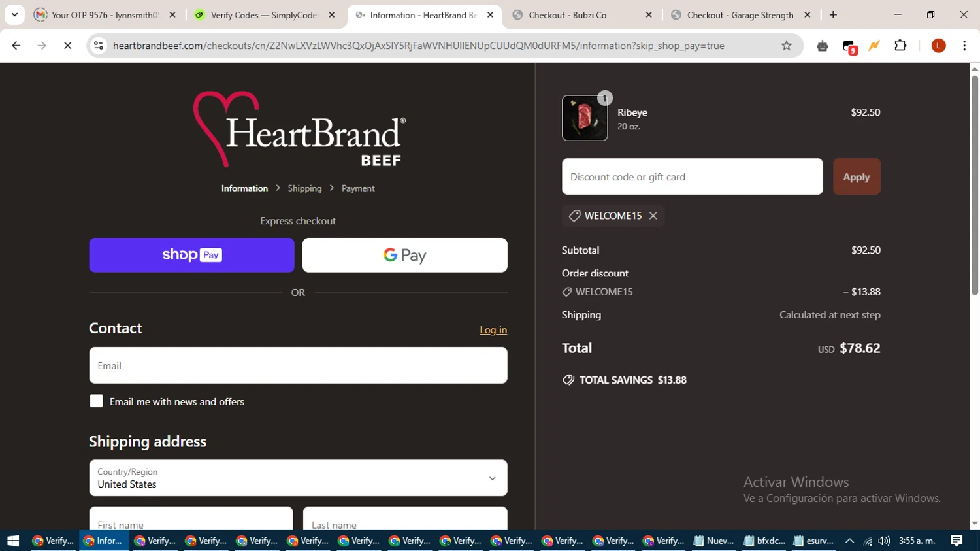The height and width of the screenshot is (551, 980).
Task: Click the browser address bar URL
Action: coord(418,46)
